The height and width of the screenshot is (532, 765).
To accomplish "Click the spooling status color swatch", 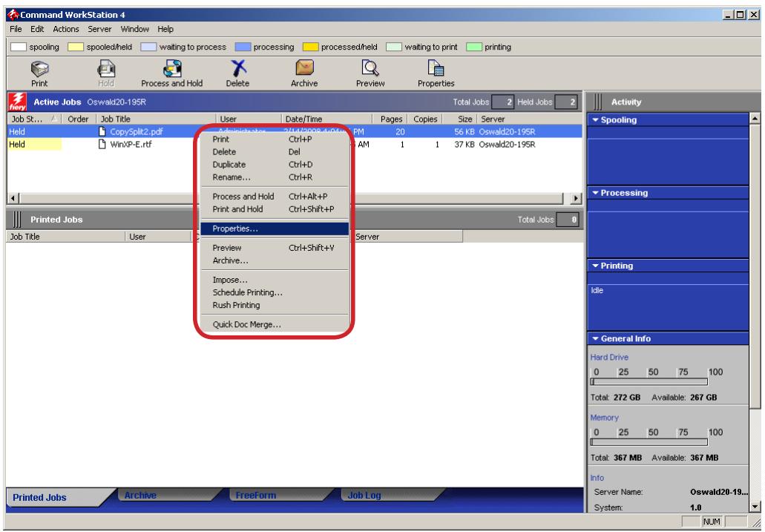I will [x=19, y=47].
